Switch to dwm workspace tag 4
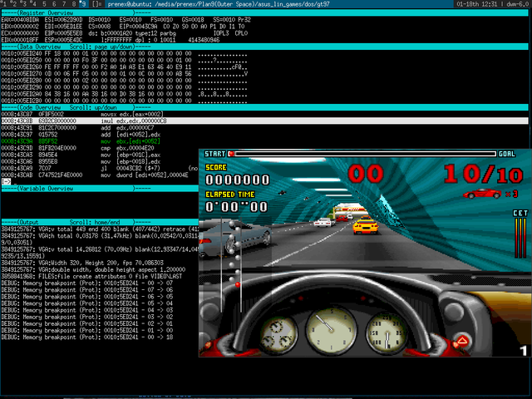Viewport: 532px width, 399px height. point(33,4)
